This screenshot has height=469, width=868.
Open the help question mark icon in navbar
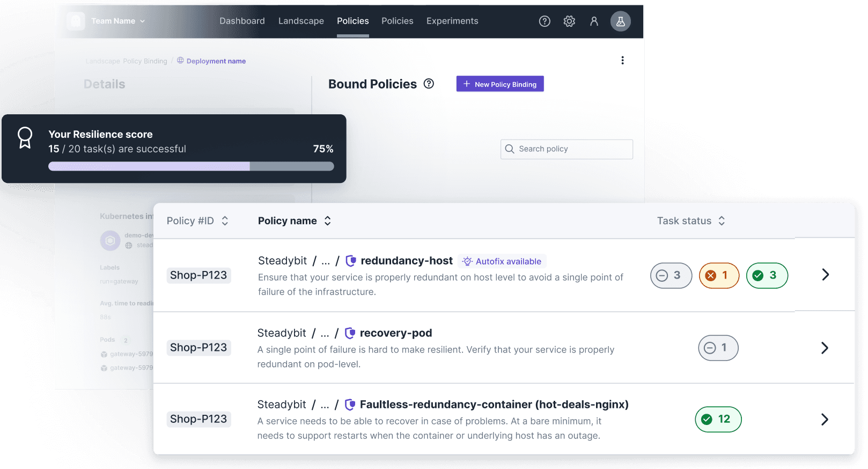coord(545,21)
